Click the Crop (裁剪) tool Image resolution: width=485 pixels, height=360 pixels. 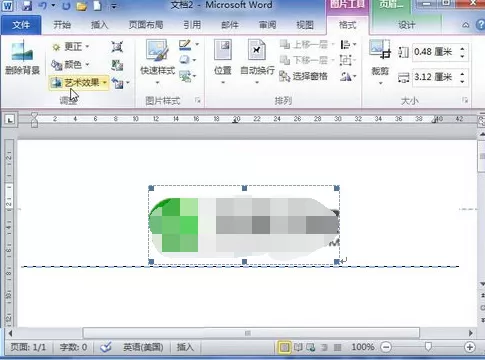[380, 61]
